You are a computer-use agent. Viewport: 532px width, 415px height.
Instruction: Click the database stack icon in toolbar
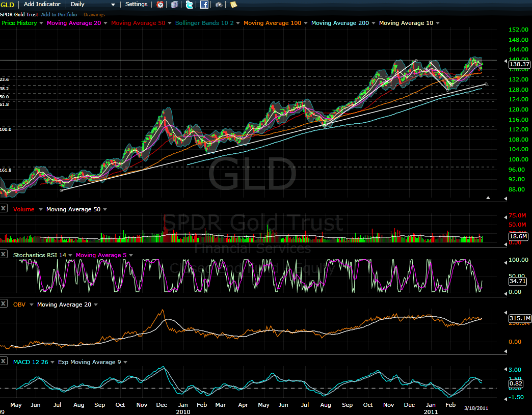coord(175,5)
